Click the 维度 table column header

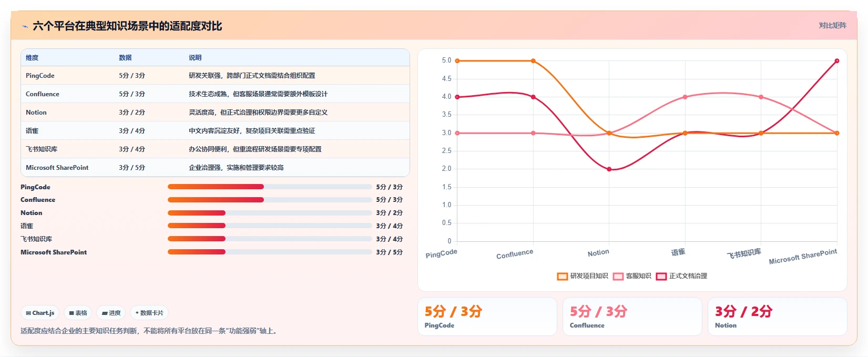coord(32,58)
